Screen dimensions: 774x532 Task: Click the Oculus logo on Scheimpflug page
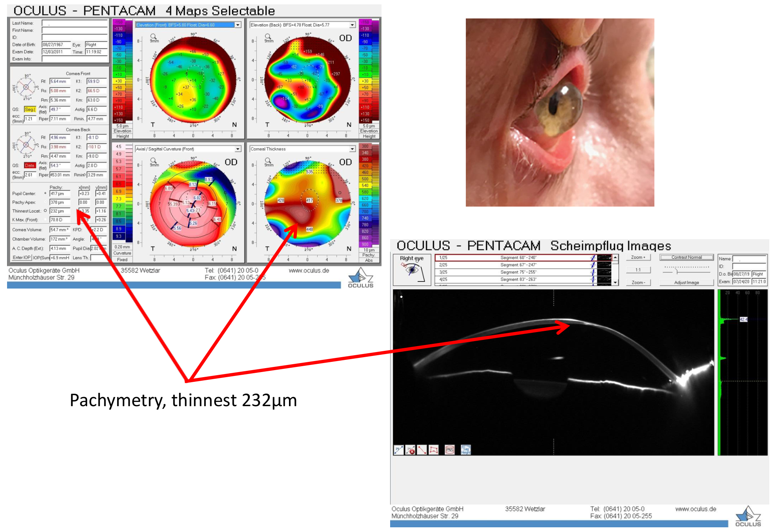[748, 516]
